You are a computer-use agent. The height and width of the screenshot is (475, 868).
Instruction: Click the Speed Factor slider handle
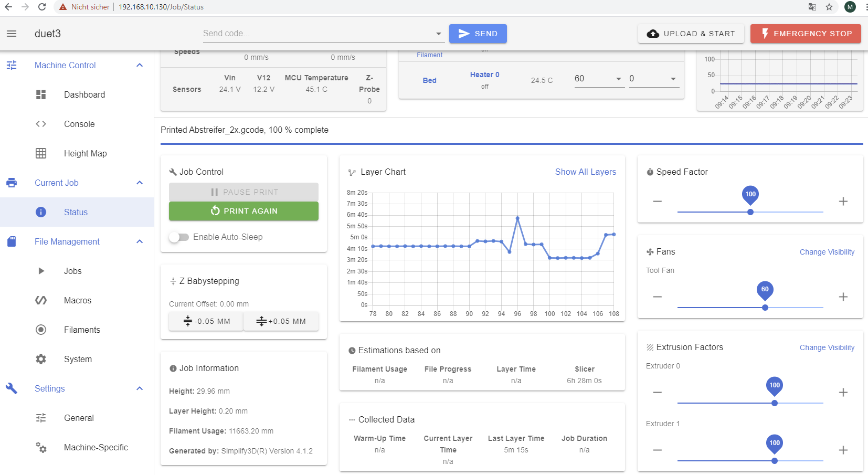(x=750, y=212)
